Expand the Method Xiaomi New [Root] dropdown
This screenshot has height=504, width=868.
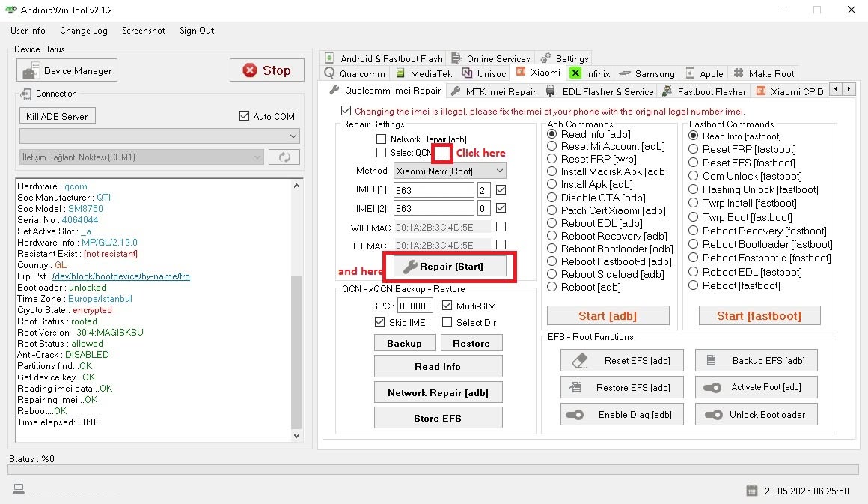[450, 171]
